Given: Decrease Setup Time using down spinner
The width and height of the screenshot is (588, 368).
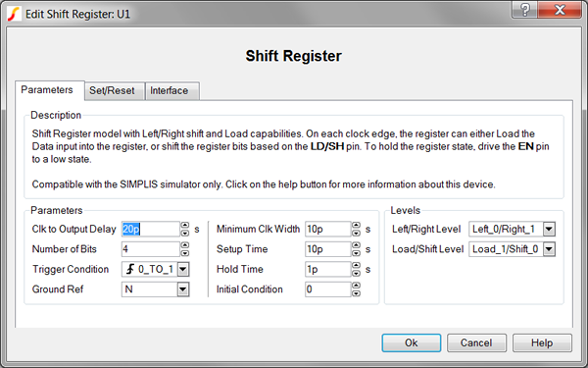Looking at the screenshot, I should click(x=357, y=253).
